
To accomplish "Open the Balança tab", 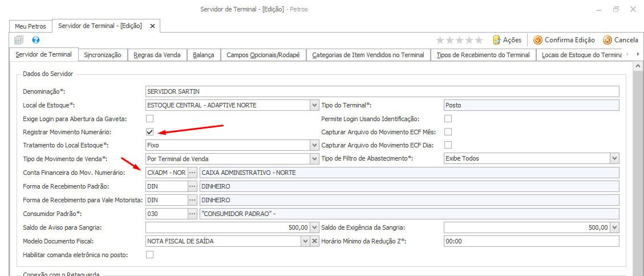I will [204, 55].
